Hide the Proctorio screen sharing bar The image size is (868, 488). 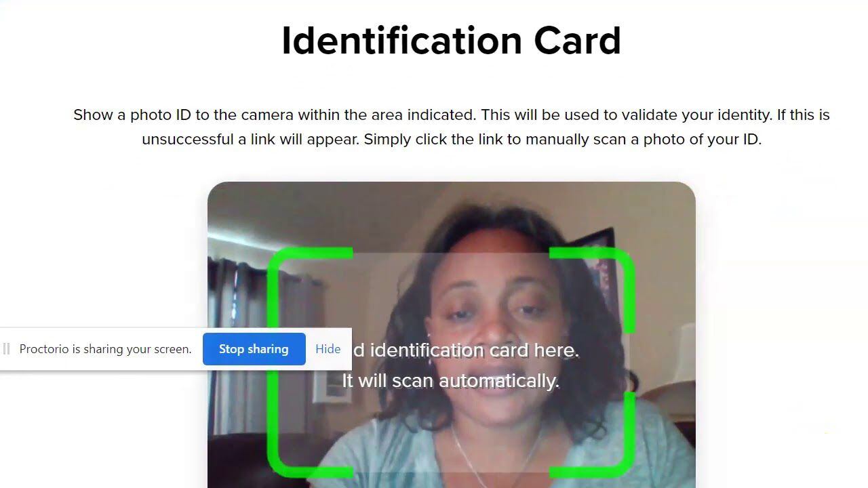pyautogui.click(x=328, y=349)
